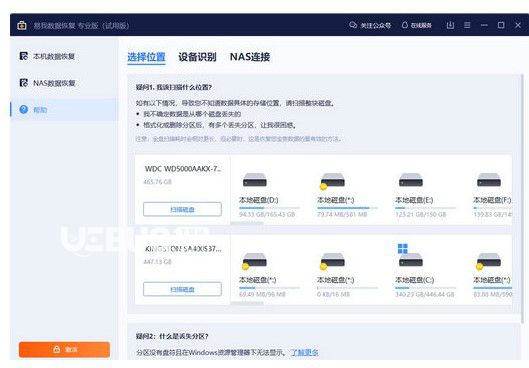Screen dimensions: 529x368
Task: Click the 本机数据恢复 sidebar icon
Action: [x=24, y=56]
